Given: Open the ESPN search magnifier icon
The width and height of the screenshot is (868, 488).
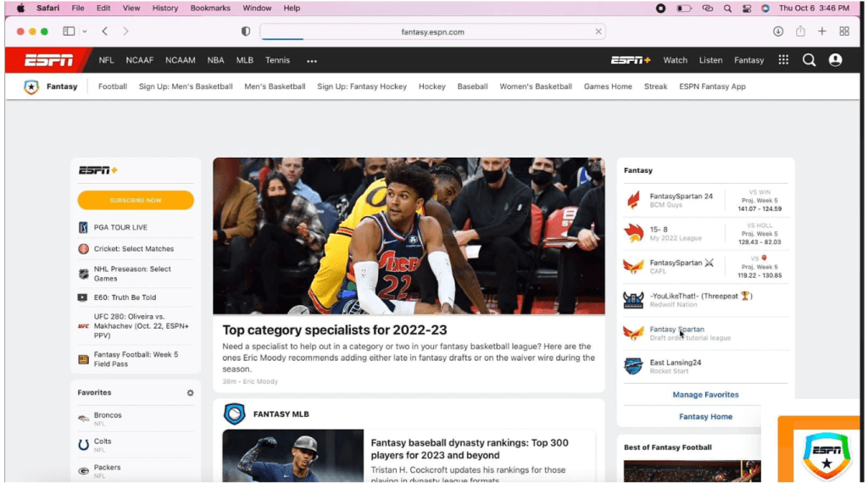Looking at the screenshot, I should click(x=809, y=60).
